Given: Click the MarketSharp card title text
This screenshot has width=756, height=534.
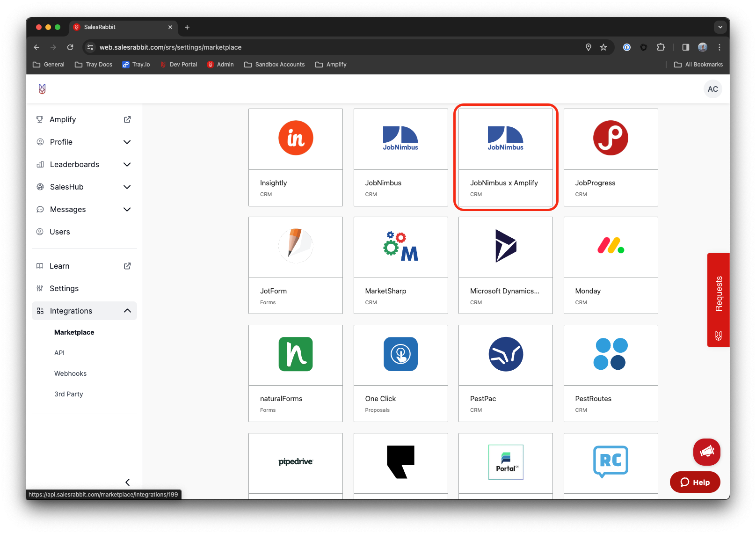Looking at the screenshot, I should pyautogui.click(x=385, y=291).
